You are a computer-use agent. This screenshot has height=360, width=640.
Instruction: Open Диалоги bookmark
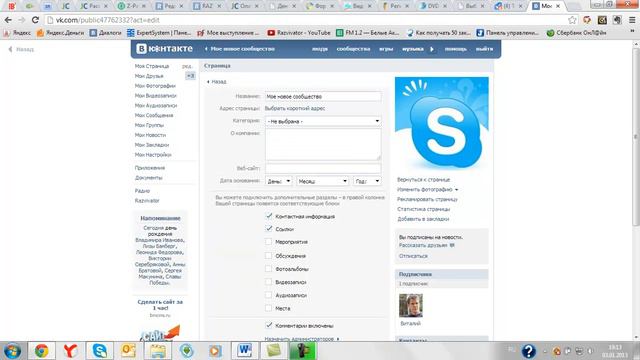pyautogui.click(x=105, y=33)
